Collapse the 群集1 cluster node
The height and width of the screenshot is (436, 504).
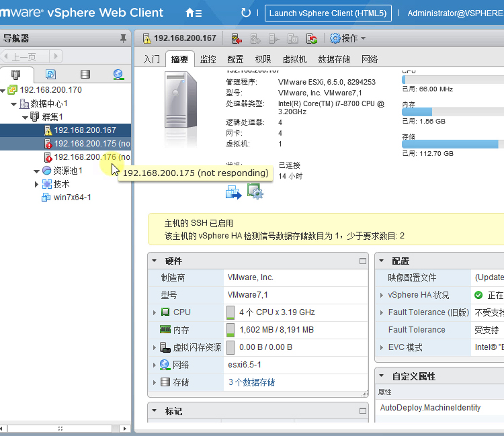[25, 118]
